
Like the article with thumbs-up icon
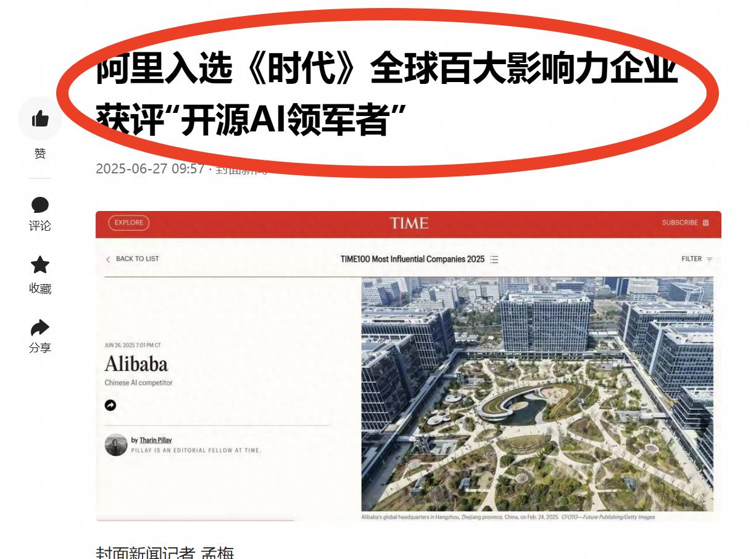coord(40,118)
